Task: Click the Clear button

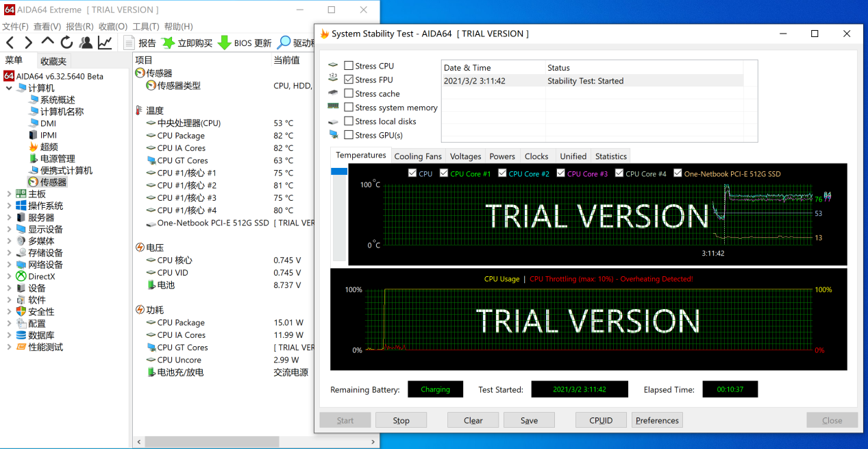Action: 473,420
